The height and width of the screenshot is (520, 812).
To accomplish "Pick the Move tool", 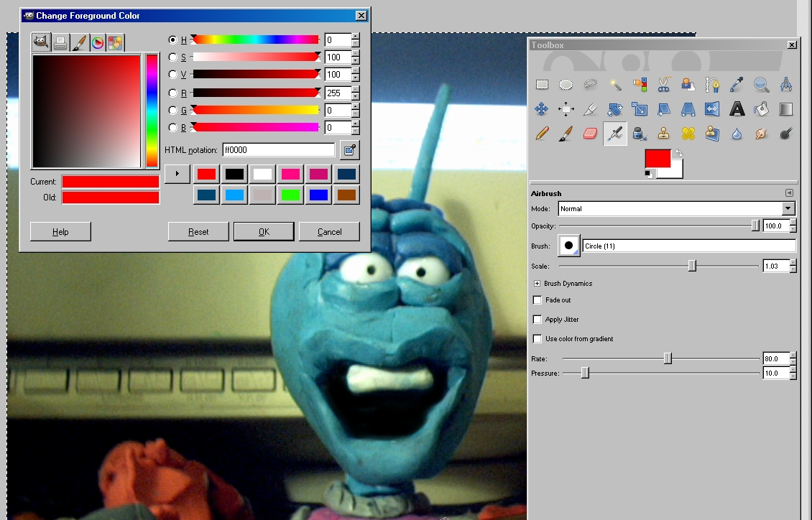I will pos(542,109).
